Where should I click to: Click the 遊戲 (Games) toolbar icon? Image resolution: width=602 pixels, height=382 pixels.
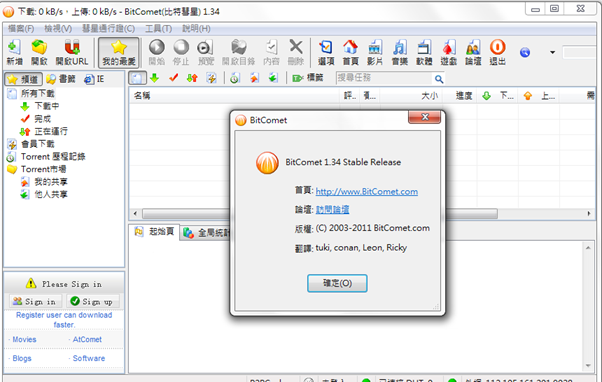click(448, 52)
